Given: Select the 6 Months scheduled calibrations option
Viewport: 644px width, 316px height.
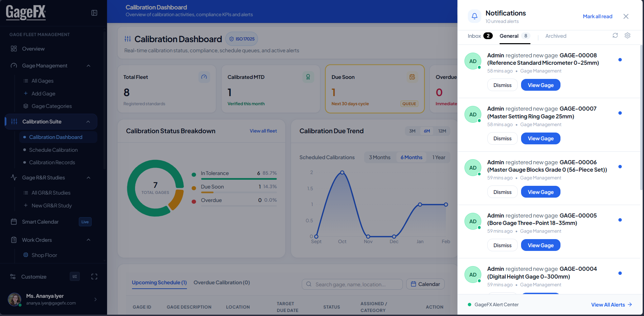Looking at the screenshot, I should (x=411, y=157).
